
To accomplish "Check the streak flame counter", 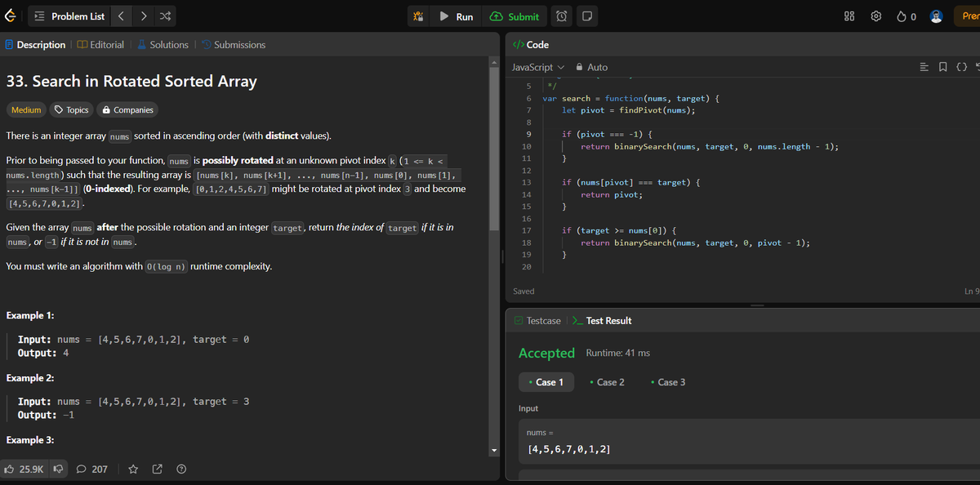I will click(906, 16).
